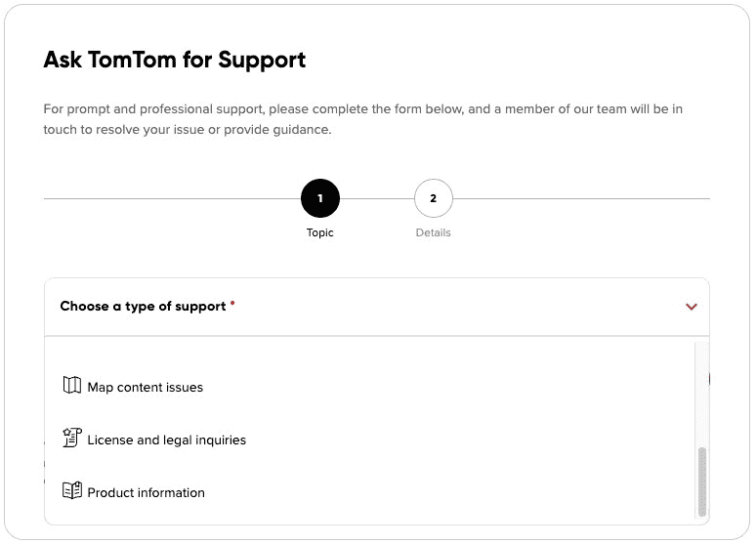Viewport: 756px width, 544px height.
Task: Click the map icon beside Map content issues
Action: [71, 386]
